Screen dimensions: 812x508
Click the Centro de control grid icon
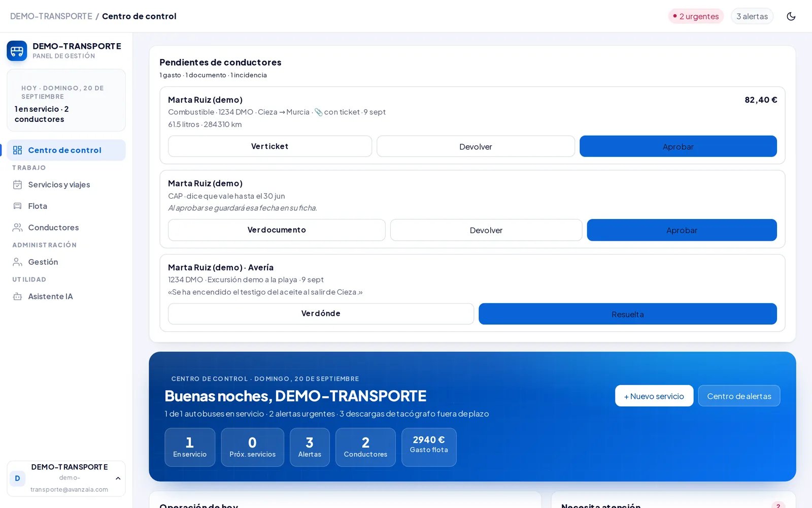[x=17, y=150]
